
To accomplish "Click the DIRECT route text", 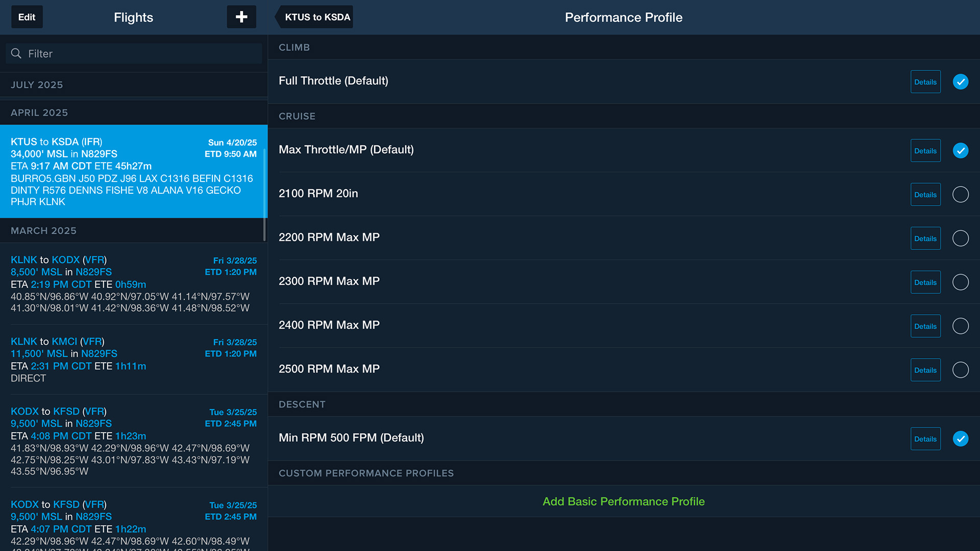I will pos(28,378).
